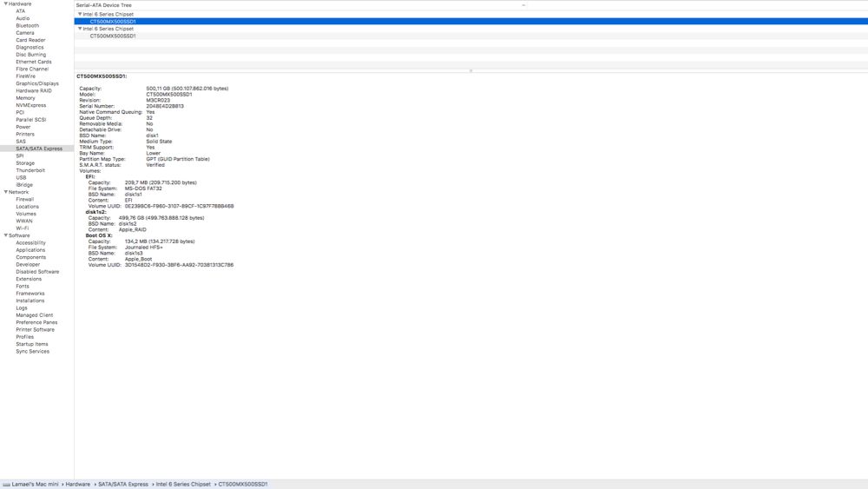Select Volumes under Network

coord(26,213)
